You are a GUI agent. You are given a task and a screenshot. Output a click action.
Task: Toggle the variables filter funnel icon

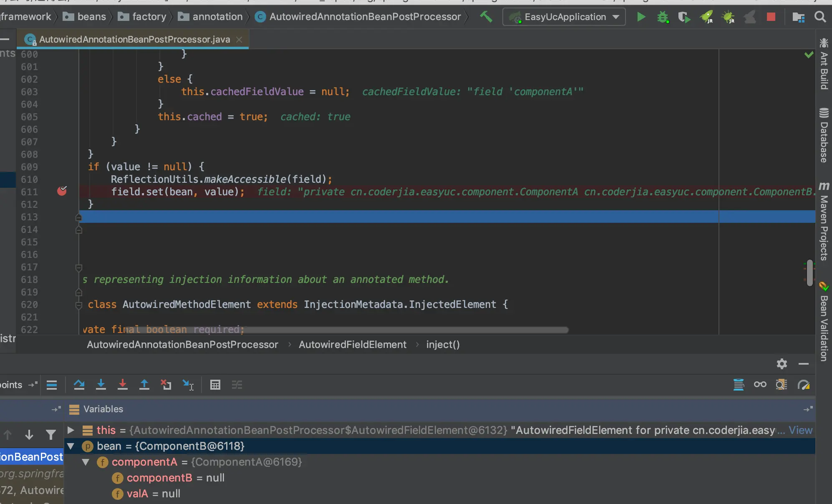pos(51,435)
